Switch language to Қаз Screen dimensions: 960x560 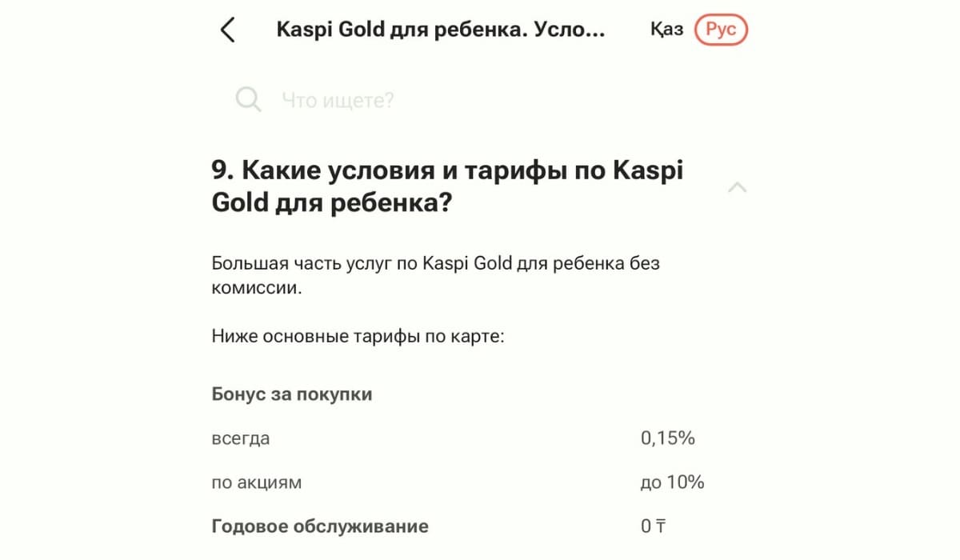pos(666,30)
